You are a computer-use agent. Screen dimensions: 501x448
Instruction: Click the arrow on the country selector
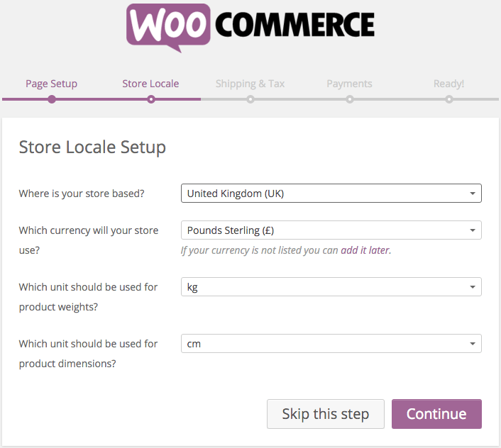click(x=473, y=194)
